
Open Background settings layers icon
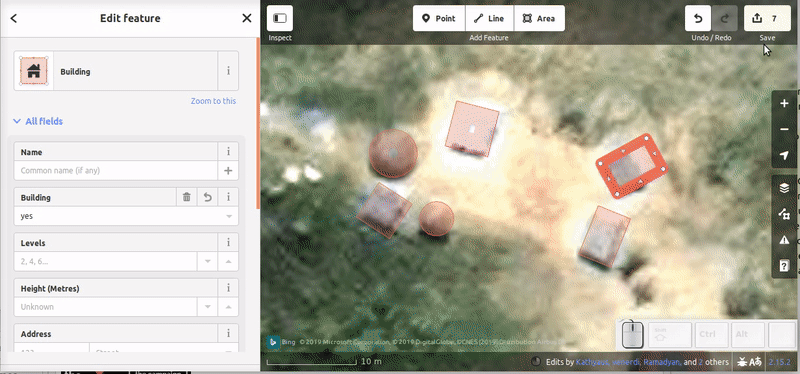[784, 188]
